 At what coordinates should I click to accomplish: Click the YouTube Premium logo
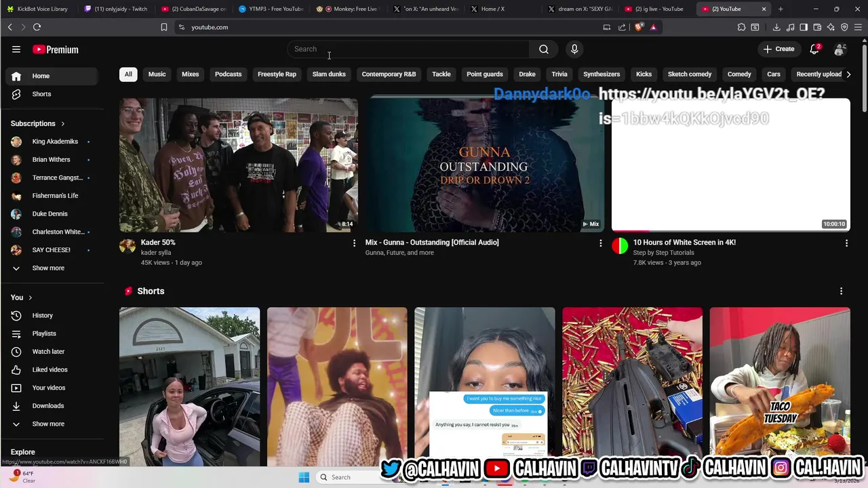pyautogui.click(x=56, y=49)
